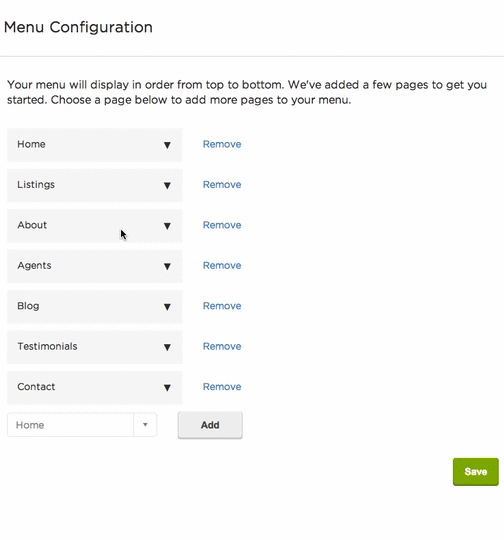
Task: Remove the About menu entry
Action: tap(222, 225)
